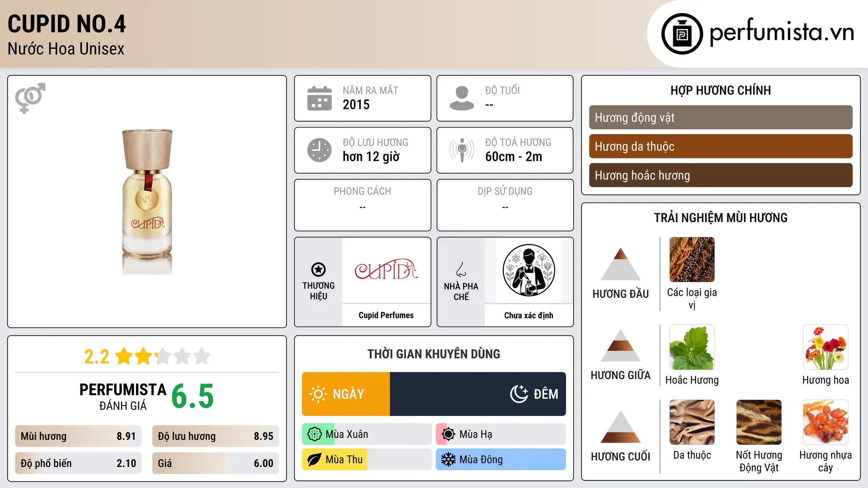This screenshot has height=488, width=868.
Task: Click the Mùa Đông season bar
Action: pos(501,460)
